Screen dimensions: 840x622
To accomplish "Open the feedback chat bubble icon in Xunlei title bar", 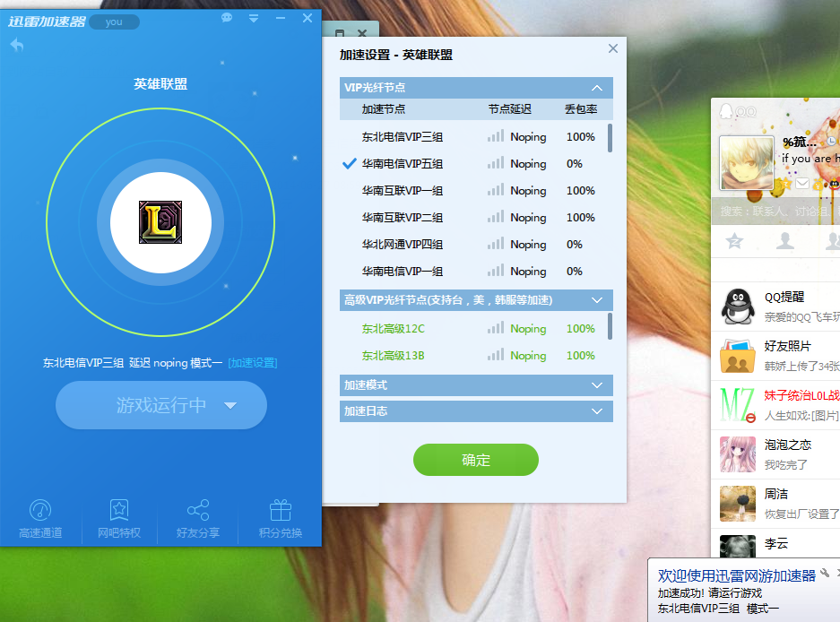I will click(227, 18).
